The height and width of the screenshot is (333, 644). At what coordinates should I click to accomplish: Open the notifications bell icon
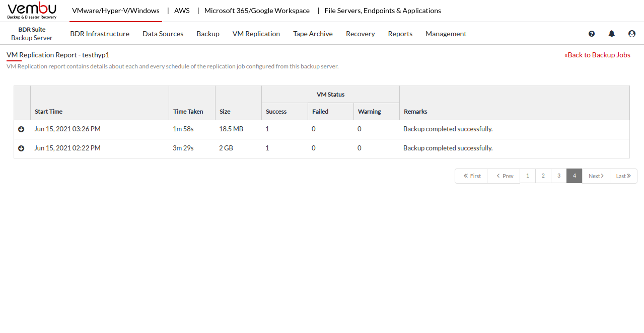click(611, 34)
